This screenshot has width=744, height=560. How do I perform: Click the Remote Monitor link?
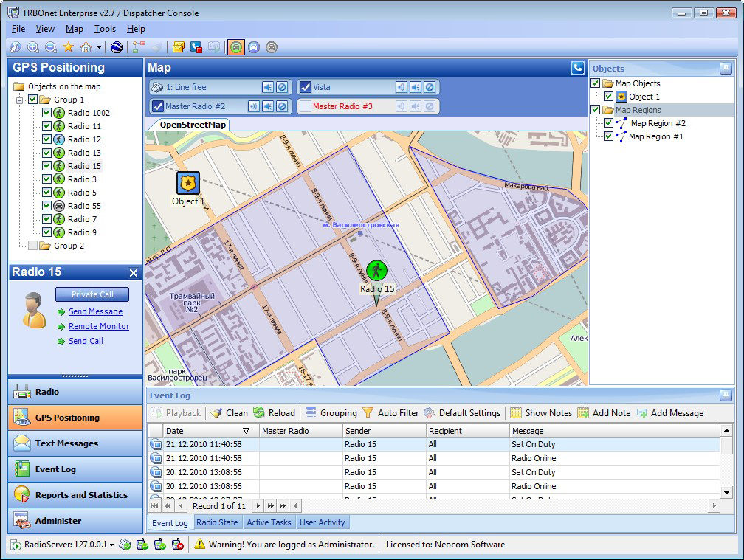point(99,326)
